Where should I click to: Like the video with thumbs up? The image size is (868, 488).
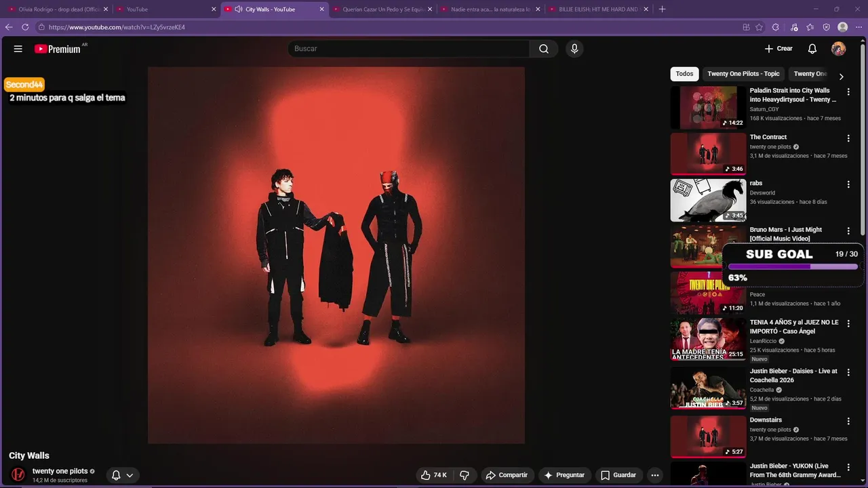(x=434, y=475)
